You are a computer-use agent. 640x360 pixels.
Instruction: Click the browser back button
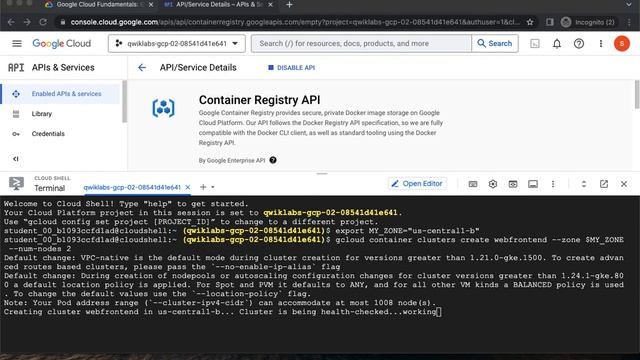(11, 22)
